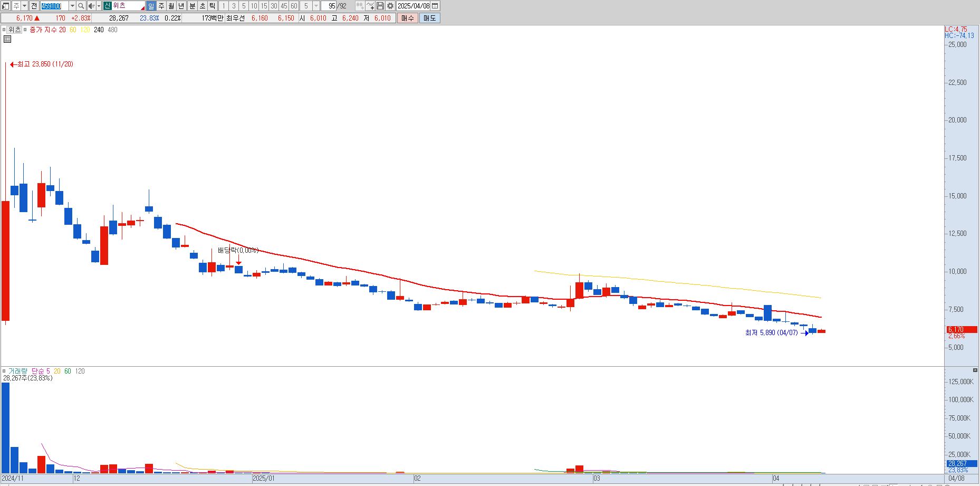Viewport: 980px width, 486px height.
Task: Click the green 신 market badge icon
Action: click(107, 6)
